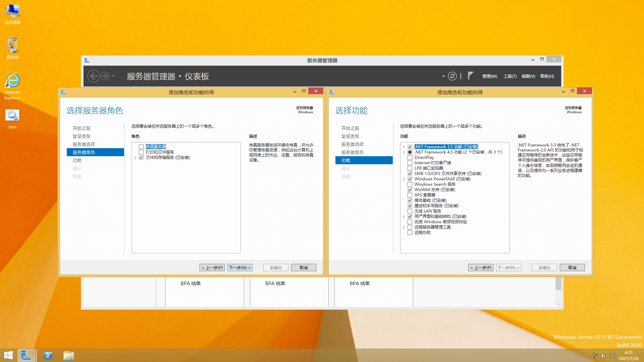Screen dimensions: 644x362
Task: Open the notifications flag icon
Action: coord(470,76)
